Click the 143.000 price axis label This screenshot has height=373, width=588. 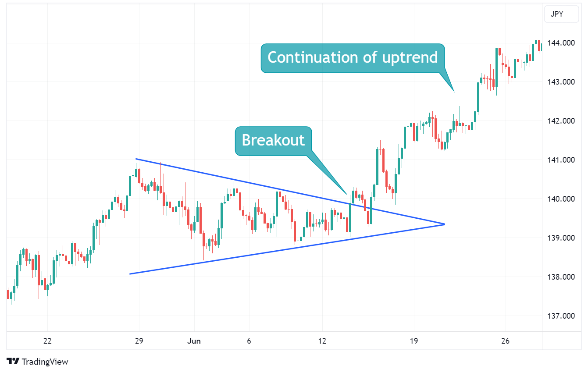[562, 82]
